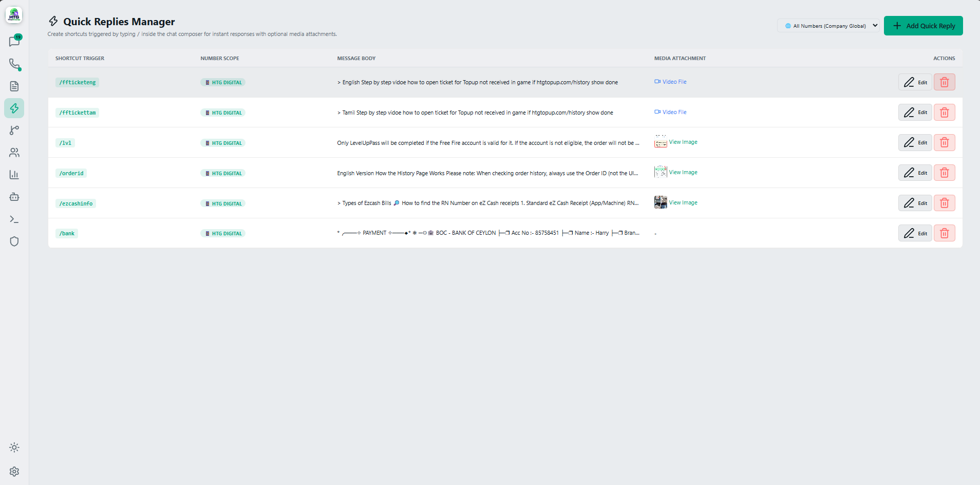Toggle the sun light theme icon
Image resolution: width=980 pixels, height=485 pixels.
point(14,447)
